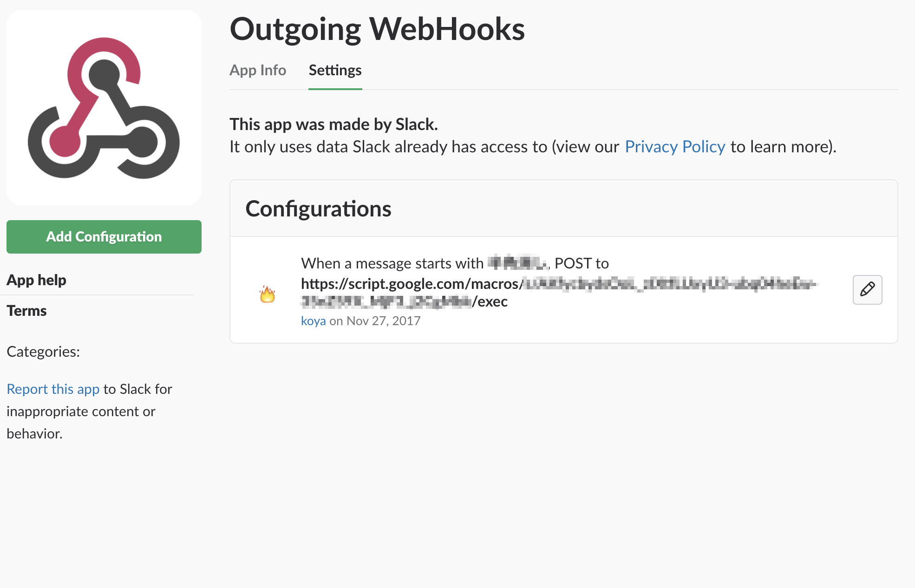The image size is (915, 588).
Task: Click the Terms link in sidebar
Action: coord(26,311)
